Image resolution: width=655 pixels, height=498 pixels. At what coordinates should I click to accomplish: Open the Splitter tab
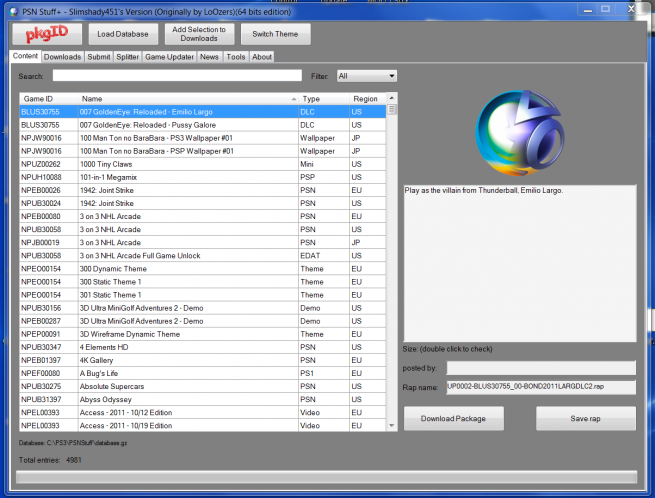[x=128, y=57]
